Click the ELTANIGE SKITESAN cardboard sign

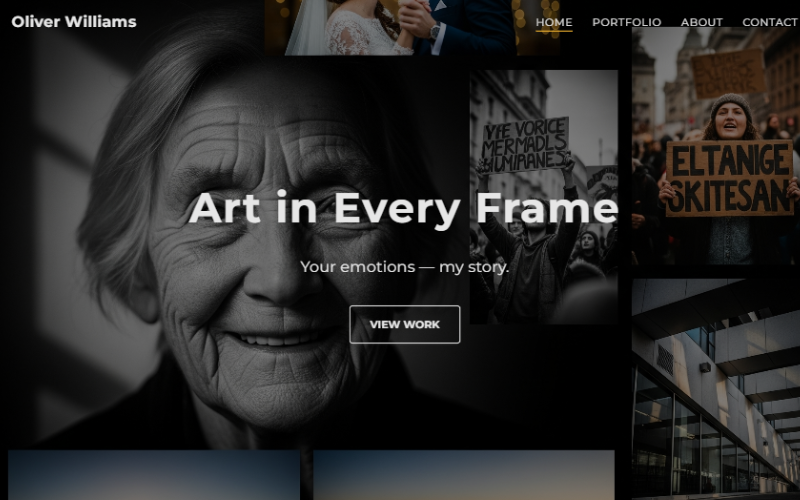tap(730, 178)
